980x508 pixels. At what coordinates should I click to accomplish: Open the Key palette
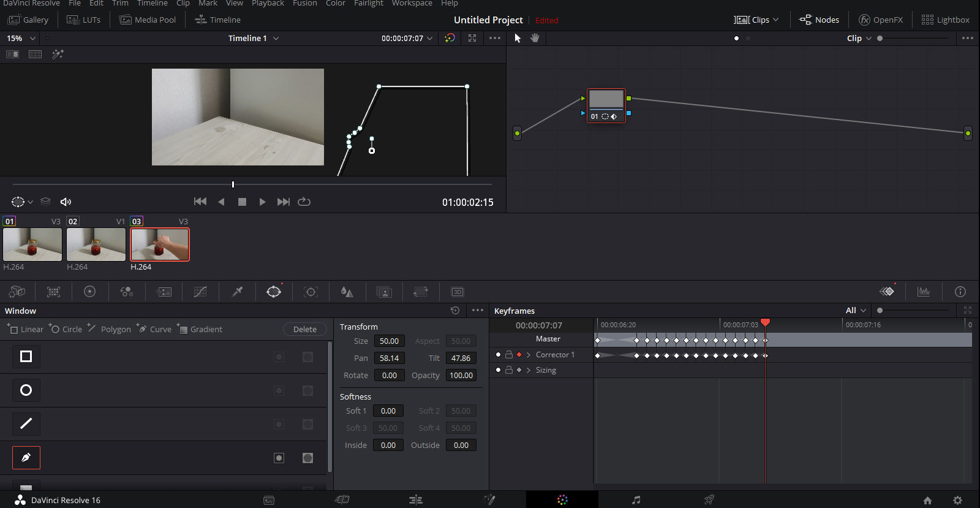pos(384,292)
